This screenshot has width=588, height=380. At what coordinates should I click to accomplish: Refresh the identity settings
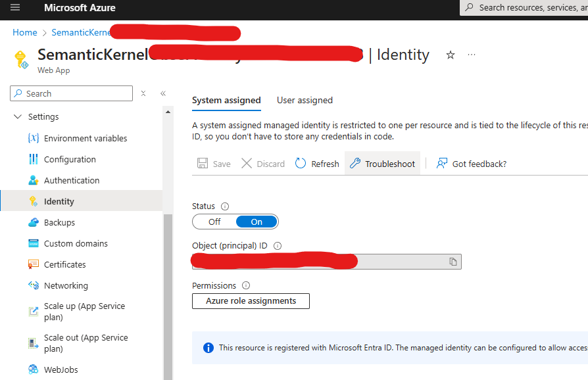317,164
